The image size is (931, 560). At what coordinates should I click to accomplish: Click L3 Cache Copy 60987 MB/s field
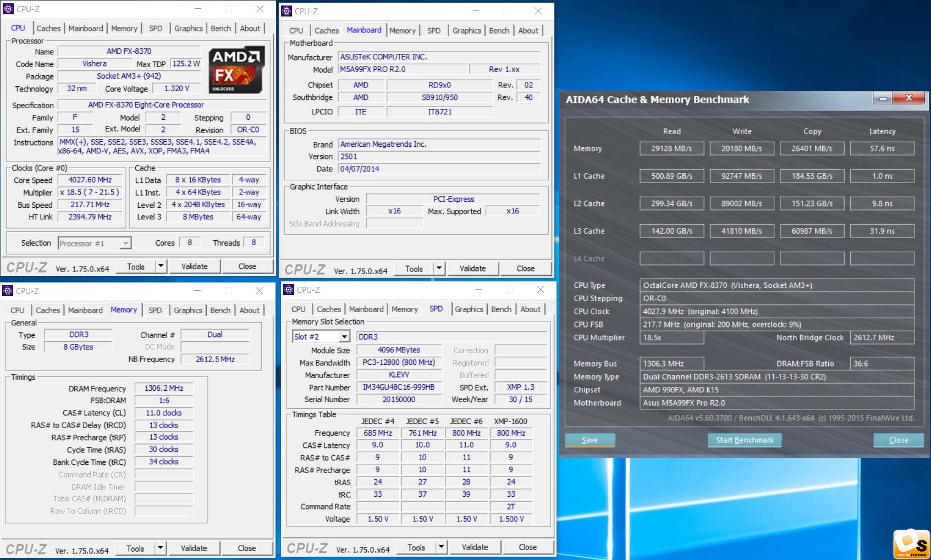tap(812, 231)
